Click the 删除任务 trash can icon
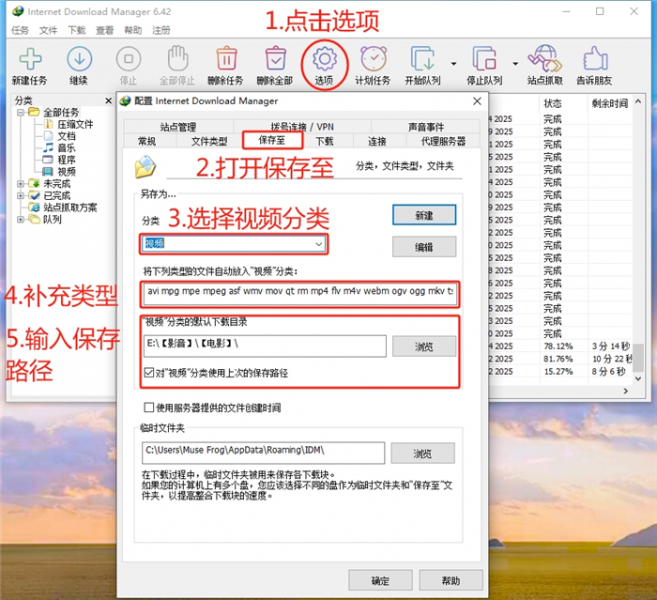The width and height of the screenshot is (657, 600). coord(226,58)
